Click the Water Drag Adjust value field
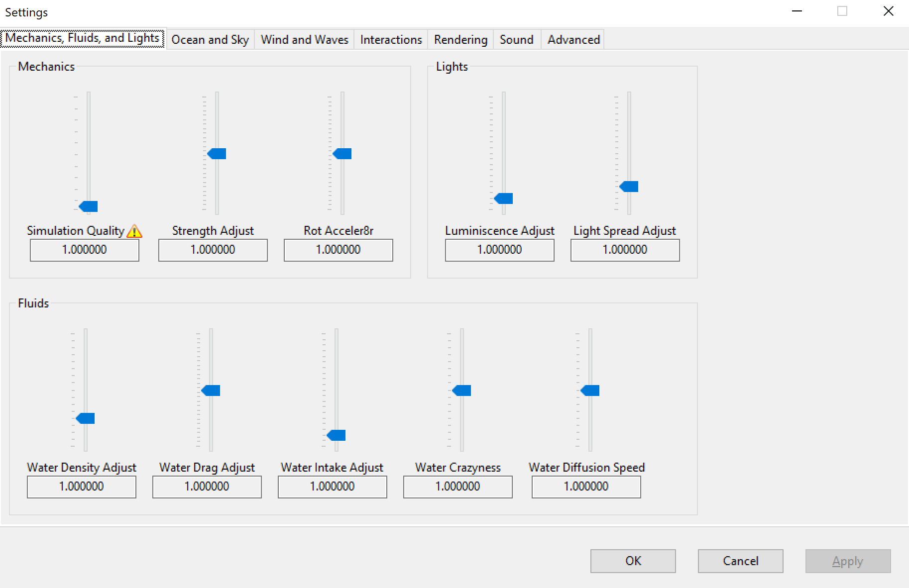 click(207, 487)
